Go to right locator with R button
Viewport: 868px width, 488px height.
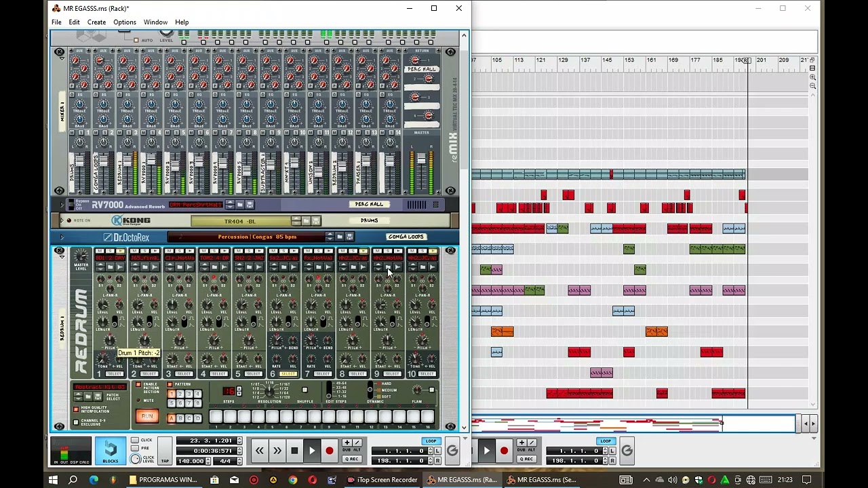pyautogui.click(x=437, y=461)
